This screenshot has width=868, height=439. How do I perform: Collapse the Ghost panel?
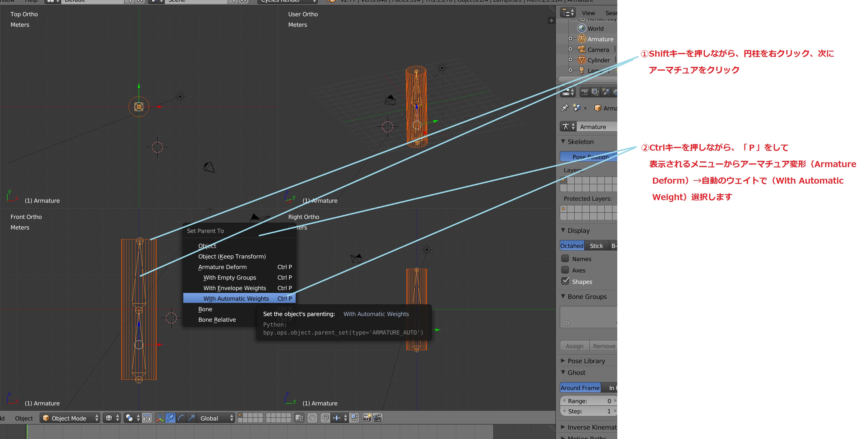(563, 372)
